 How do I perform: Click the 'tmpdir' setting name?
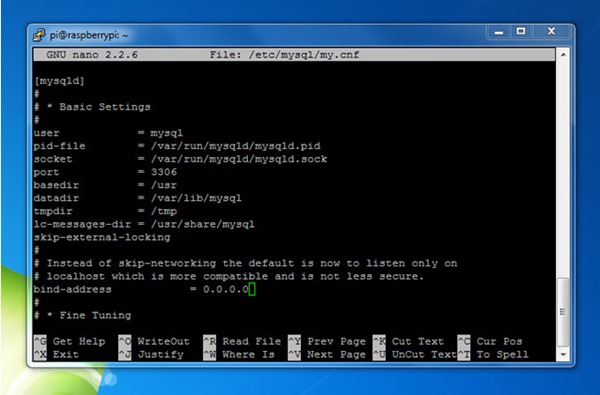[53, 212]
